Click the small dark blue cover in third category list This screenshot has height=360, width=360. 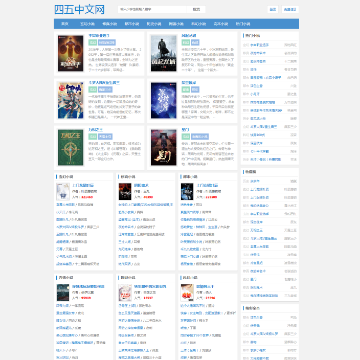pos(187,192)
